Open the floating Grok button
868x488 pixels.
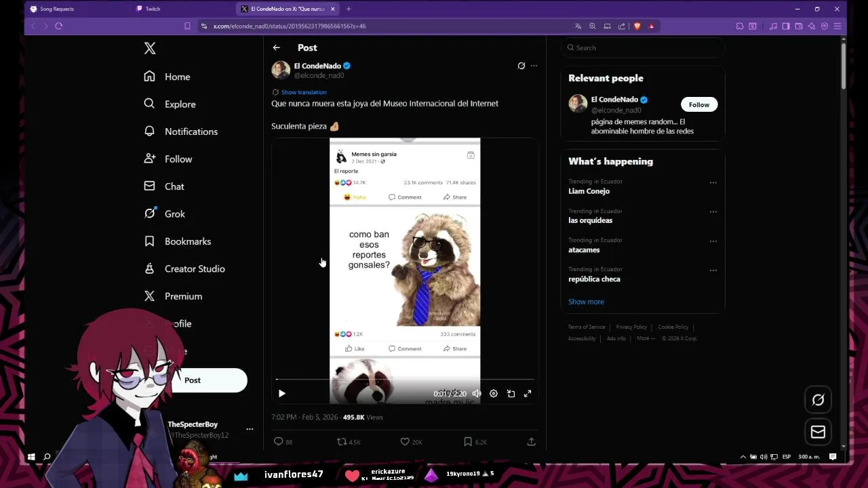pyautogui.click(x=818, y=400)
